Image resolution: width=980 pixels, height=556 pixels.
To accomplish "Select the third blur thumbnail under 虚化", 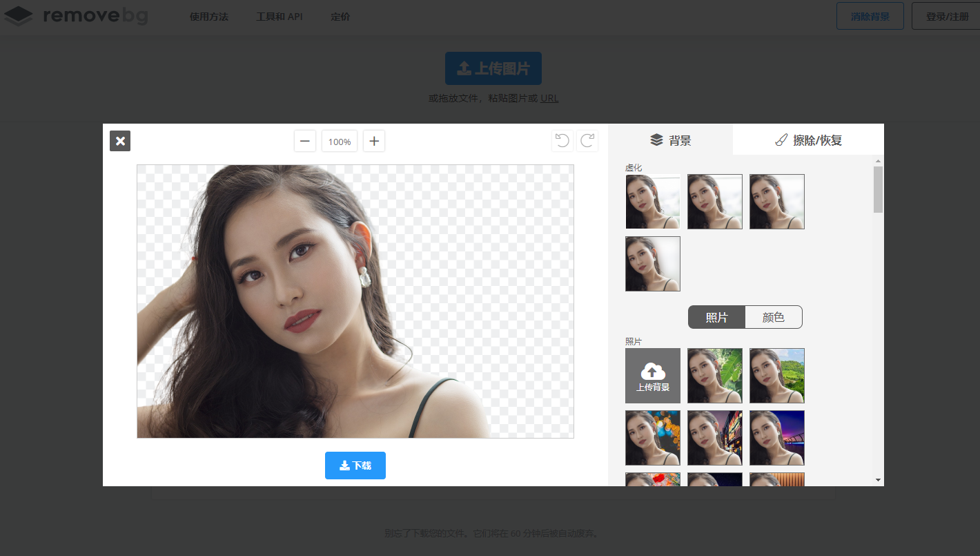I will [x=777, y=202].
